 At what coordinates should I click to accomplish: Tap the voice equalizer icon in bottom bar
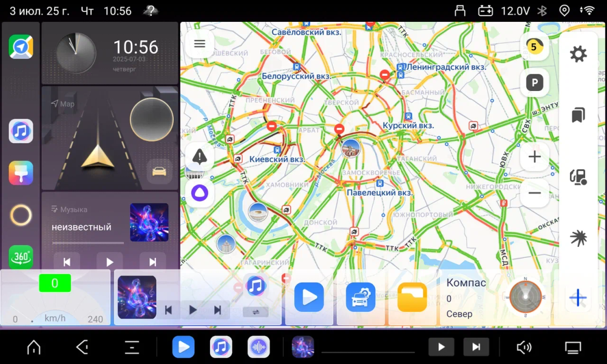click(258, 347)
